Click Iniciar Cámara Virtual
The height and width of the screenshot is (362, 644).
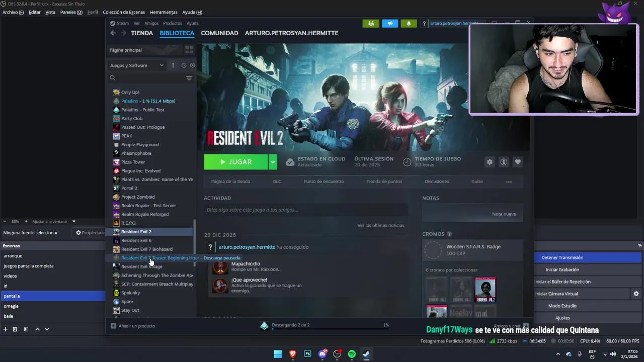tap(556, 294)
